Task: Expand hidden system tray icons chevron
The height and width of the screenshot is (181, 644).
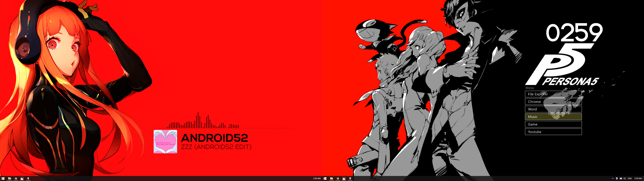Action: [613, 178]
